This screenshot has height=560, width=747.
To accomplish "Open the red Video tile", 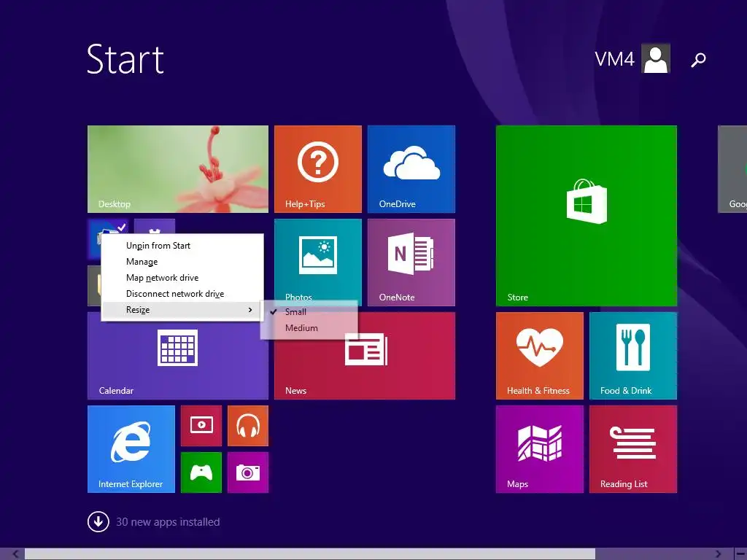I will pyautogui.click(x=201, y=426).
